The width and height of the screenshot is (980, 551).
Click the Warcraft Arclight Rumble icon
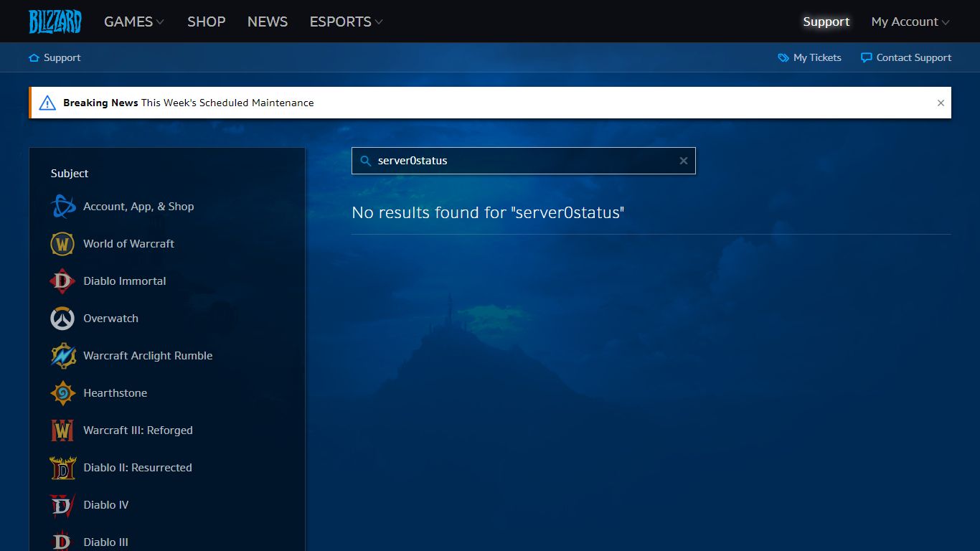coord(63,356)
